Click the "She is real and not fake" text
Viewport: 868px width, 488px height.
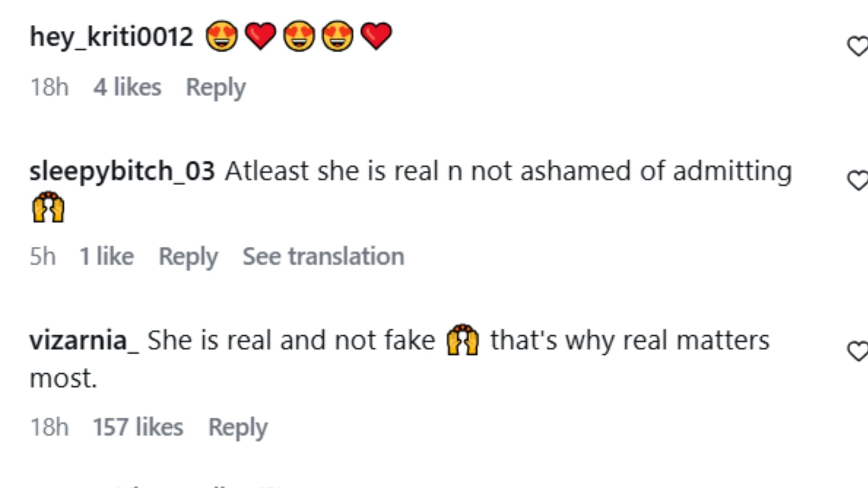point(291,341)
